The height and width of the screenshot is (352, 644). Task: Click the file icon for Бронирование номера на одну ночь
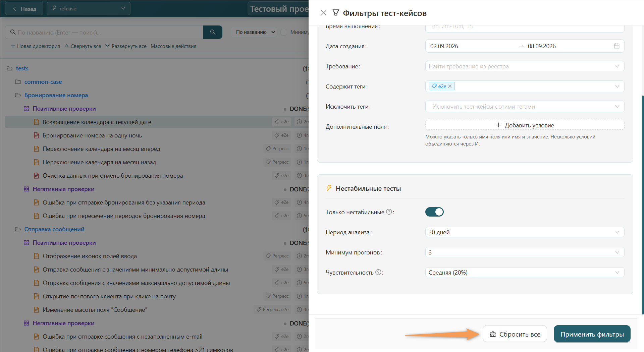pos(36,135)
